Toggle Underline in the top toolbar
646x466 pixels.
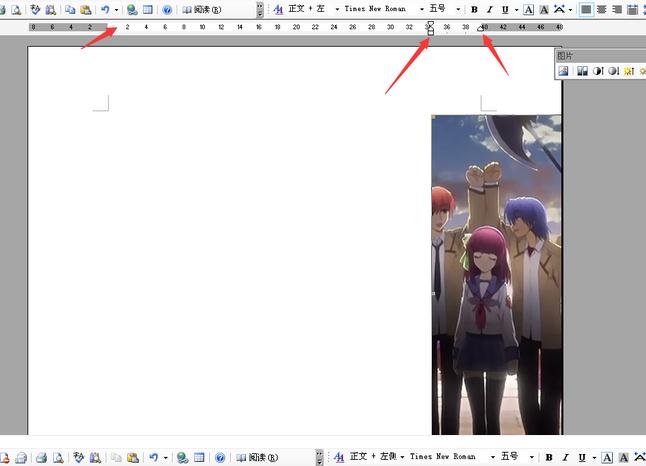(505, 9)
